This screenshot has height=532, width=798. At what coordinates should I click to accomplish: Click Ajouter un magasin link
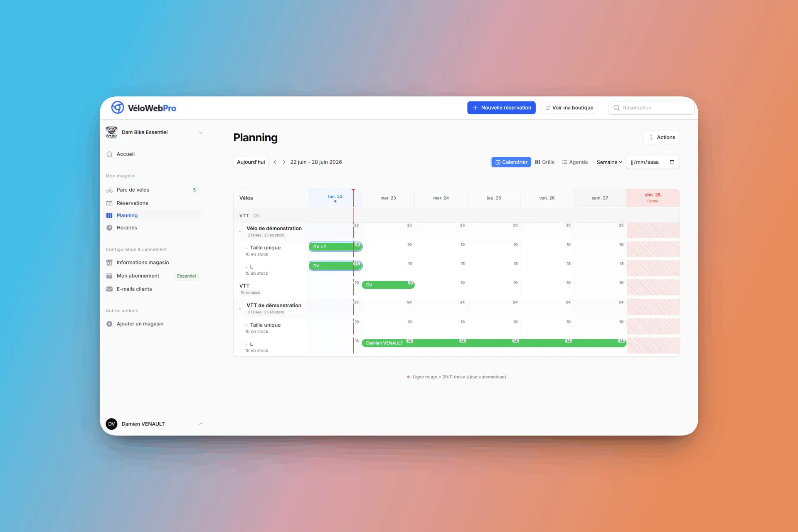tap(140, 324)
